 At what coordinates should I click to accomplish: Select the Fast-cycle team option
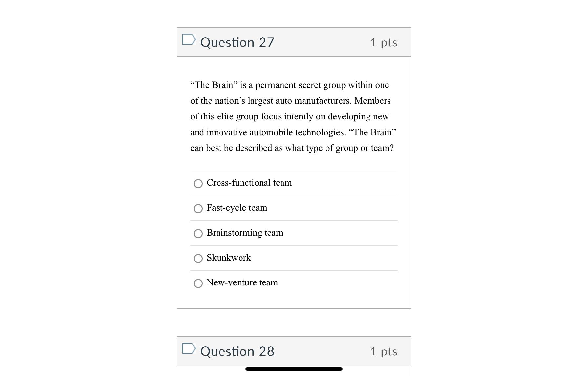pos(198,209)
